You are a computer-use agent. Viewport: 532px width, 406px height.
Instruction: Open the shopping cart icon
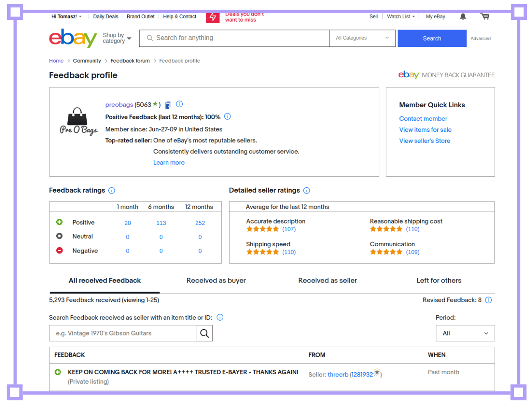point(485,16)
